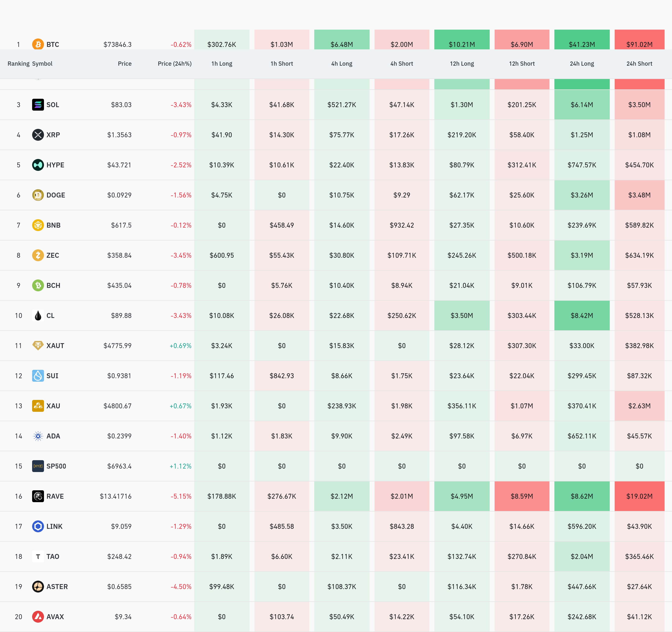Click the CL crude oil drop icon
Viewport: 672px width, 632px height.
click(x=38, y=316)
